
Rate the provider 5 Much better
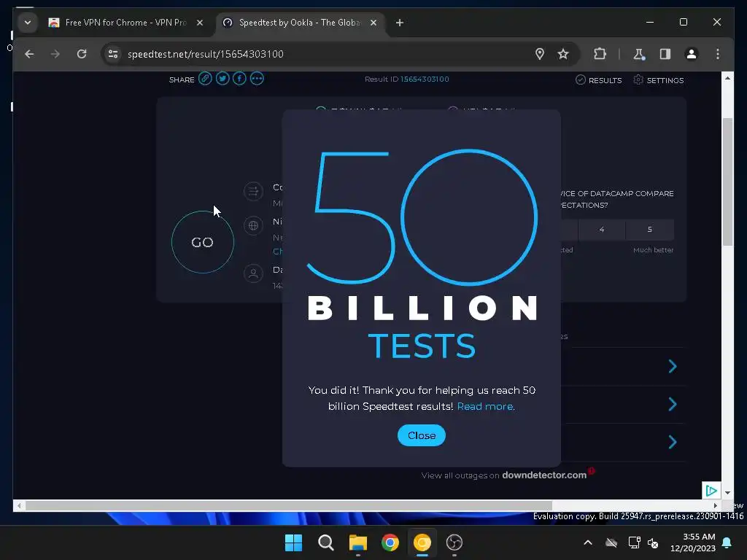pyautogui.click(x=650, y=230)
